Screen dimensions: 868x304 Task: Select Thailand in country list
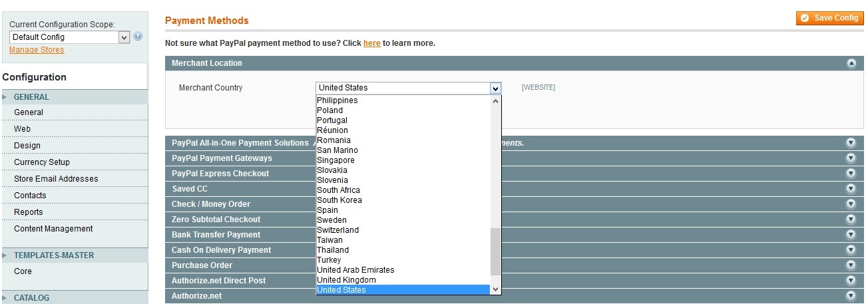point(403,250)
